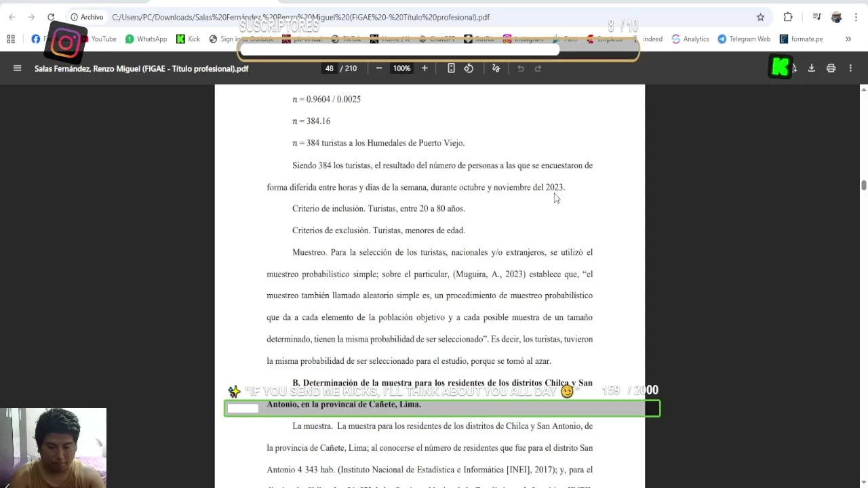This screenshot has width=868, height=488.
Task: Open the YouTube bookmark
Action: coord(98,39)
